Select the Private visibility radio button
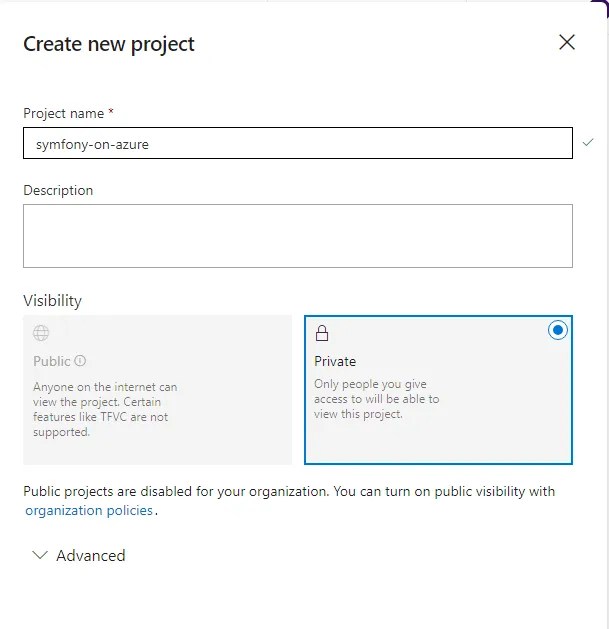This screenshot has width=609, height=629. [x=558, y=330]
